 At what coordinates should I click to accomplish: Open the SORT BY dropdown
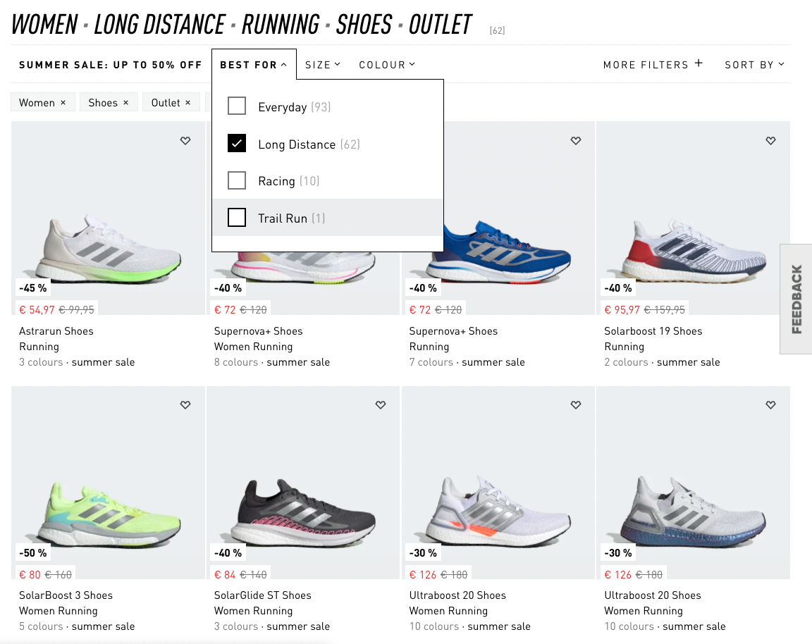pos(753,64)
